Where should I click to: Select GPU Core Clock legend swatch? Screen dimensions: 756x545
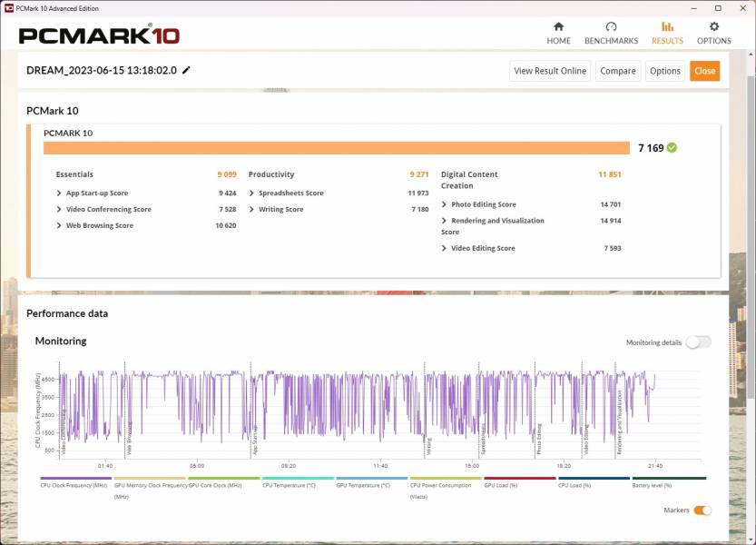point(223,479)
